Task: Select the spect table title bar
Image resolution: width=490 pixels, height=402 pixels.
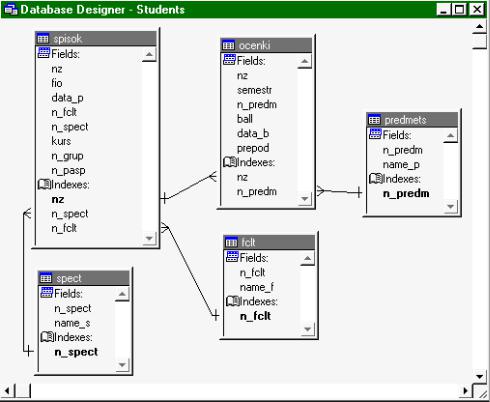Action: [x=84, y=278]
